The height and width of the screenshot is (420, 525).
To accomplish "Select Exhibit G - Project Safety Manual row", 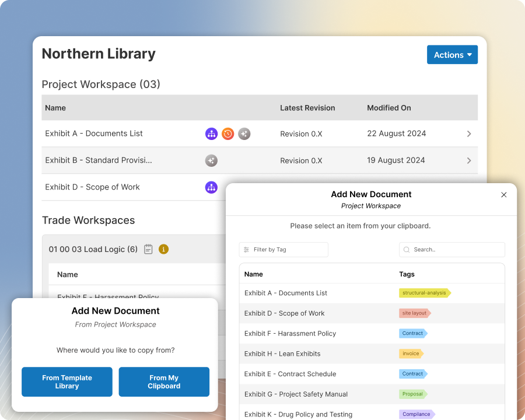I will (x=372, y=394).
